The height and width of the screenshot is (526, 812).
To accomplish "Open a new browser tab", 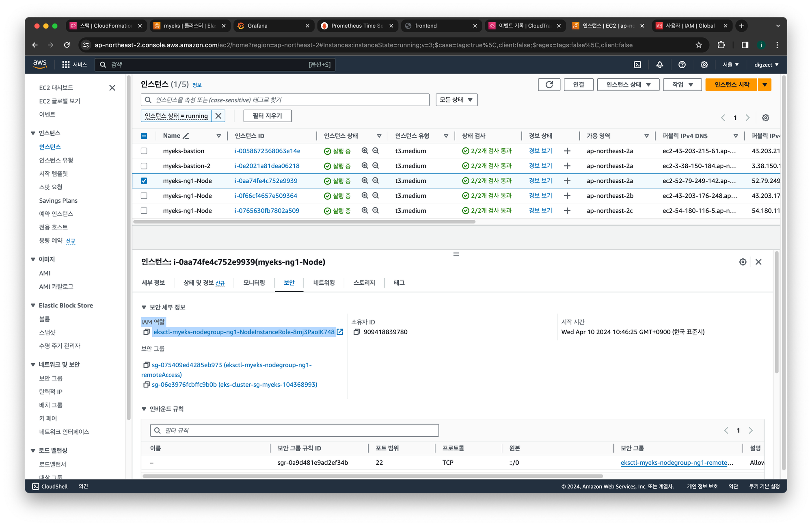I will pos(741,26).
